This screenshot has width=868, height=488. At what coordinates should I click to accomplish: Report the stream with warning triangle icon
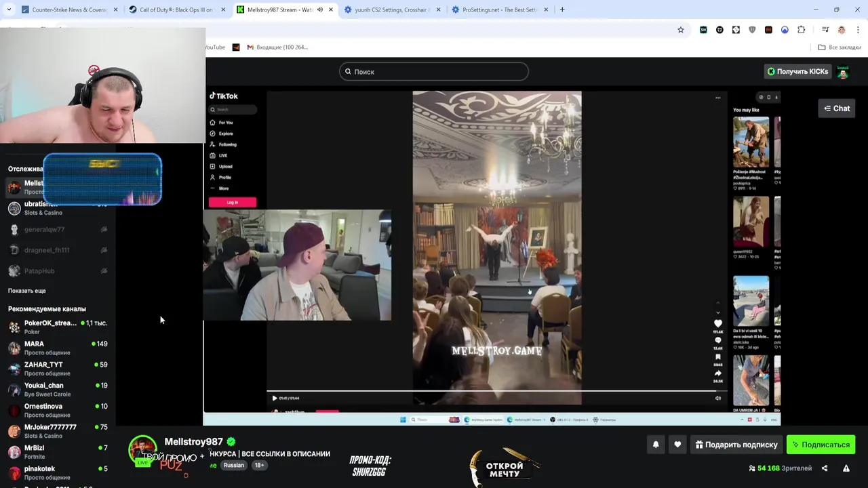(x=846, y=468)
